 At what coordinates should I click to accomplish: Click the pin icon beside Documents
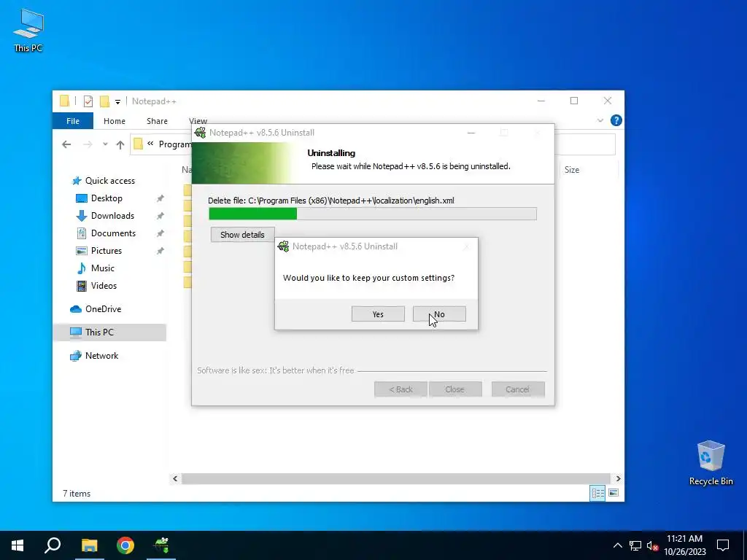pyautogui.click(x=160, y=233)
